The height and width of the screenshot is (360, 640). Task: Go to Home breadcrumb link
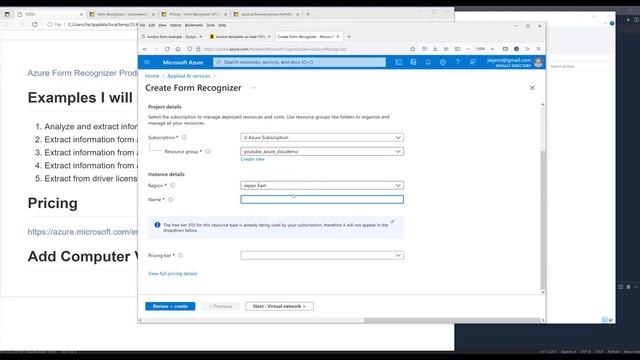click(x=152, y=76)
